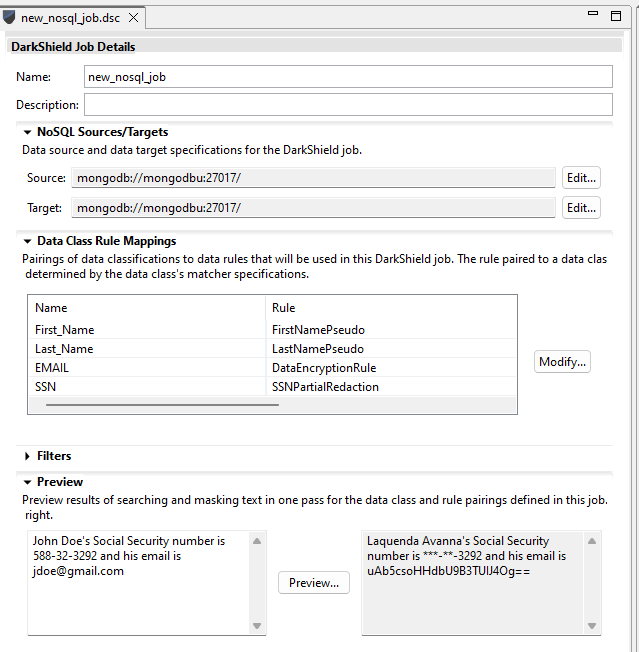The image size is (639, 652).
Task: Click the DarkShield Job Details heading
Action: 73,47
